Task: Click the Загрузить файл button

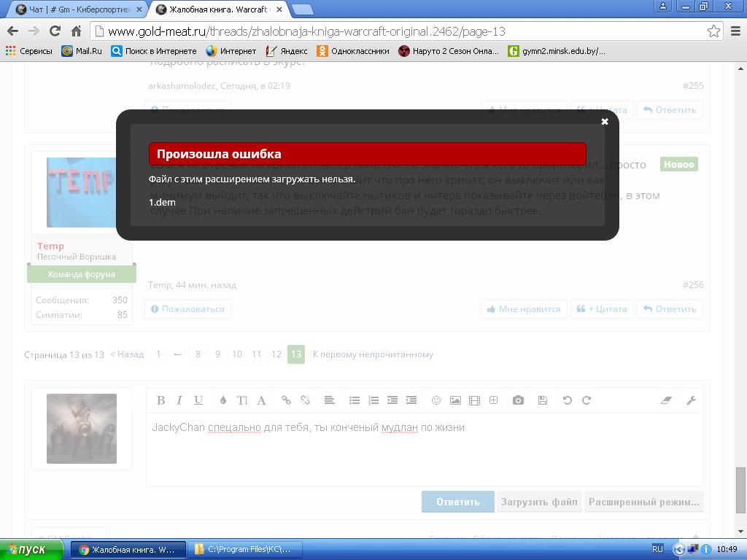Action: tap(539, 502)
